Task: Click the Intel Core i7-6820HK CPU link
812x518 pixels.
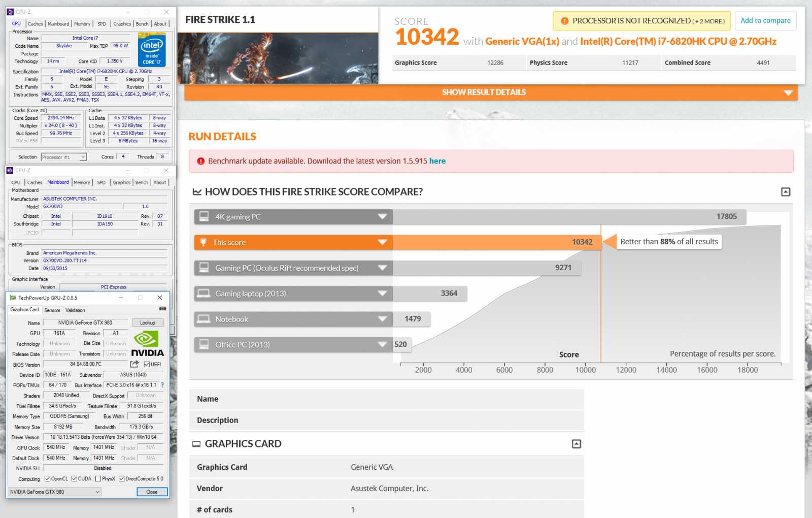Action: 678,41
